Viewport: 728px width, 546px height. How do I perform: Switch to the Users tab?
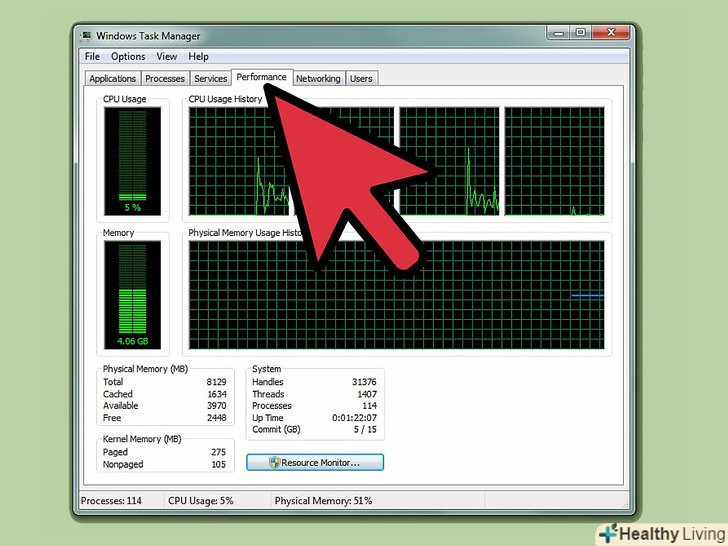[x=361, y=78]
